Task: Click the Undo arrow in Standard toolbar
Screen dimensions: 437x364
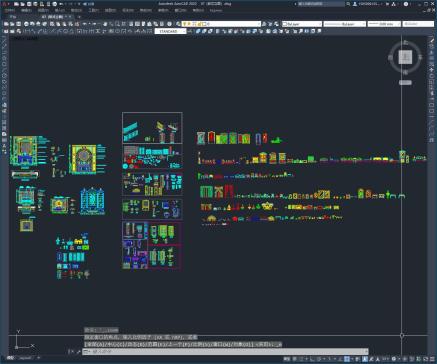Action: (x=85, y=24)
